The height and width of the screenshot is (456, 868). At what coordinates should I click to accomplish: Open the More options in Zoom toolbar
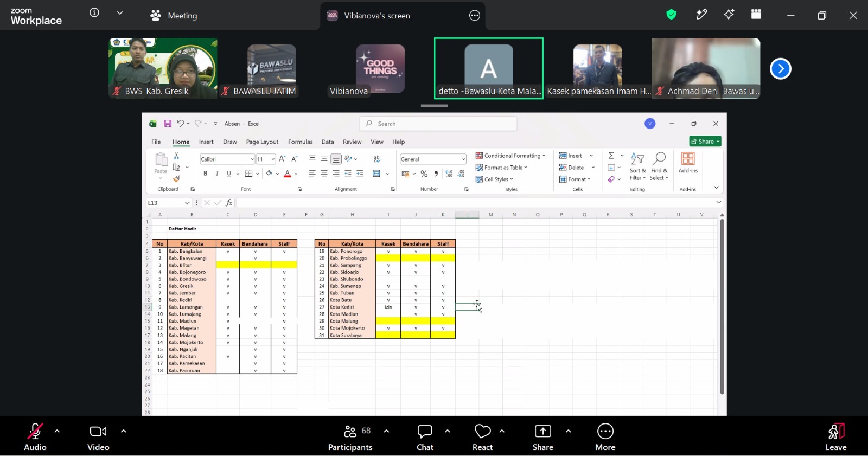click(605, 437)
